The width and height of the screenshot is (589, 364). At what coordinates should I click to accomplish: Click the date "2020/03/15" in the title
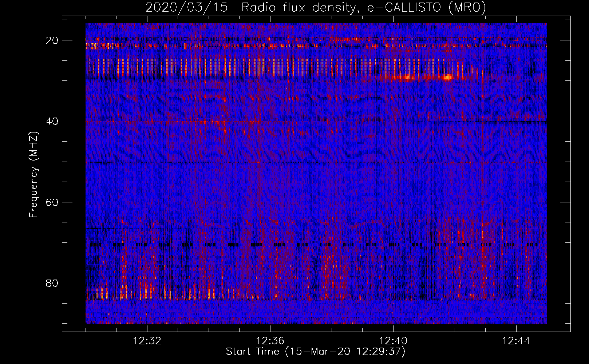(x=187, y=7)
